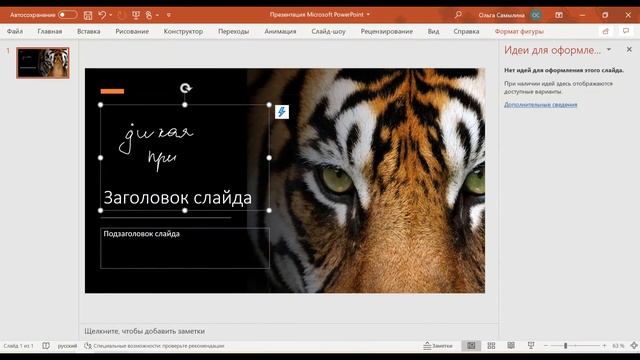Open ribbon display options icon
This screenshot has height=360, width=640.
point(559,15)
